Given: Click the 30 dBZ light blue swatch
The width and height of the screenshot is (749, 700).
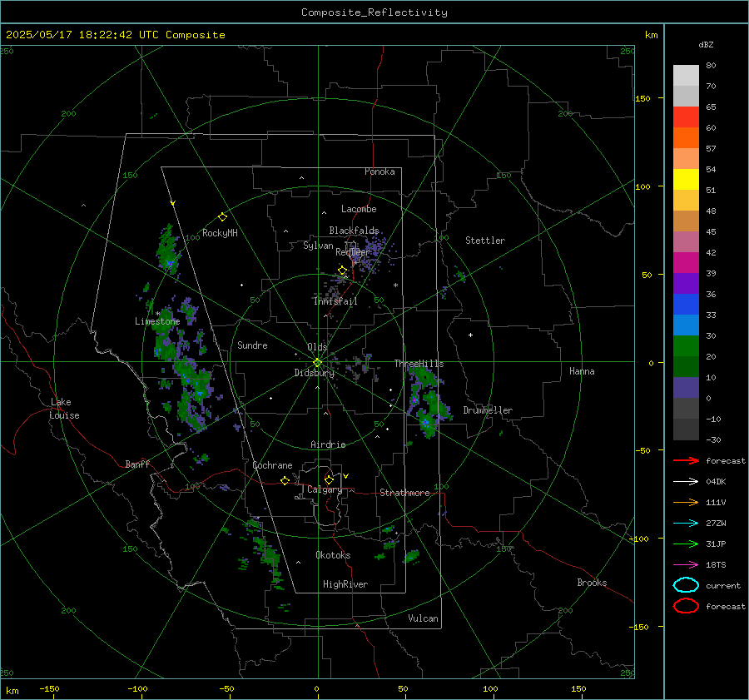Looking at the screenshot, I should click(x=686, y=325).
